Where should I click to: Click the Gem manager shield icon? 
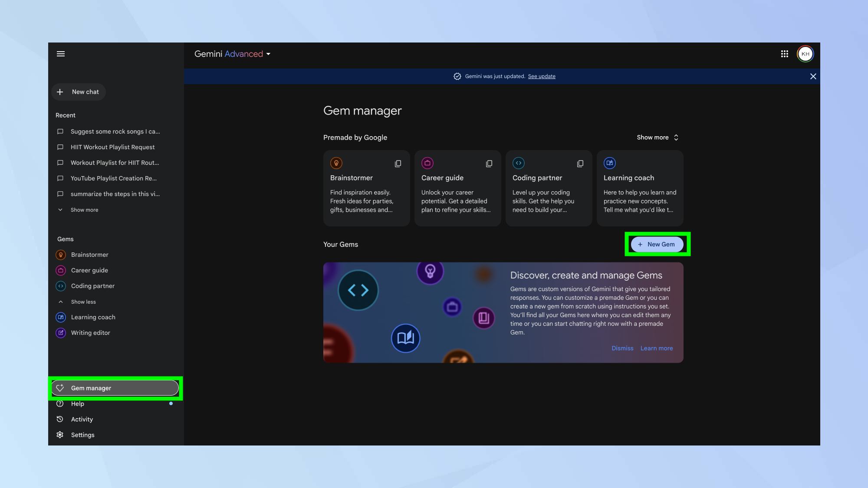coord(59,389)
